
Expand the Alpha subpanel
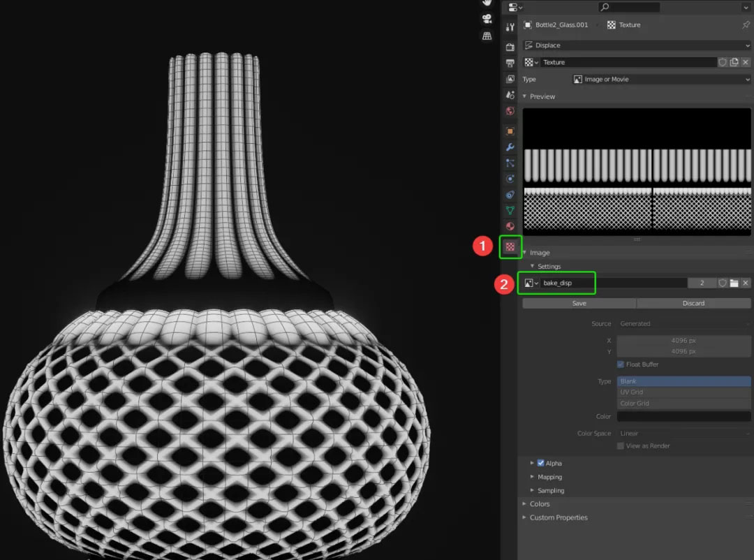coord(532,464)
